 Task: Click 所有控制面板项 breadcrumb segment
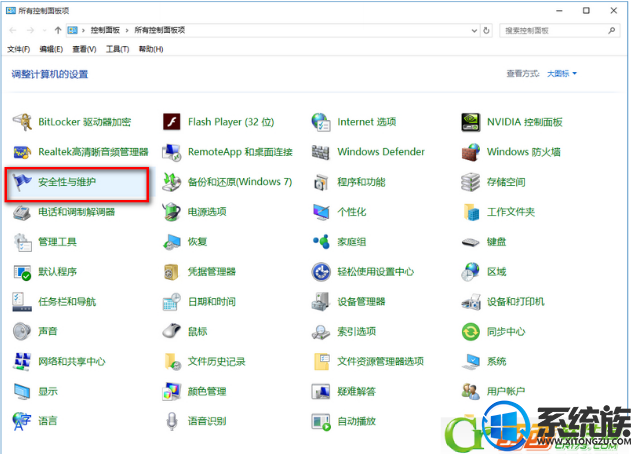pyautogui.click(x=159, y=30)
